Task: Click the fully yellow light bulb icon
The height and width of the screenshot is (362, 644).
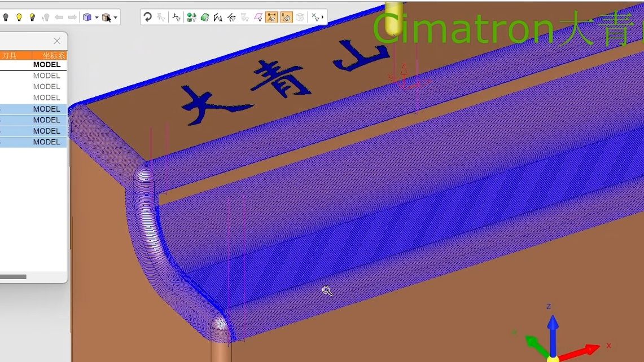Action: (19, 17)
